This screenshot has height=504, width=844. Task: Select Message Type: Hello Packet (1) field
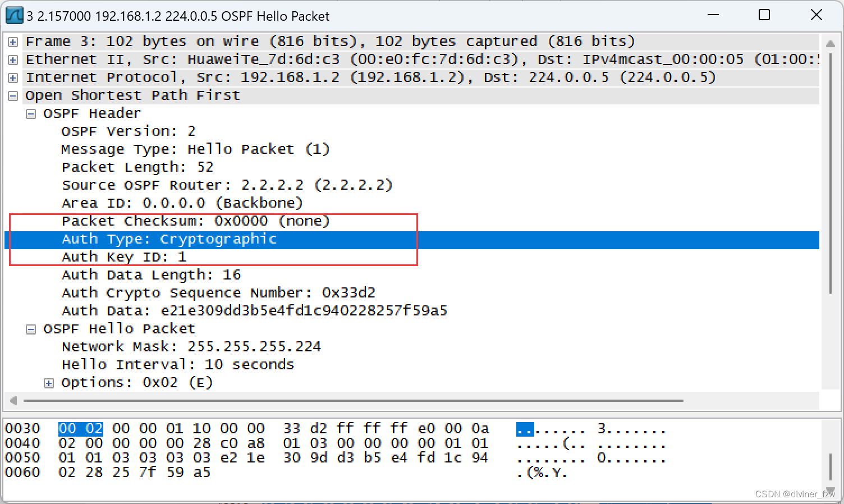[x=195, y=149]
